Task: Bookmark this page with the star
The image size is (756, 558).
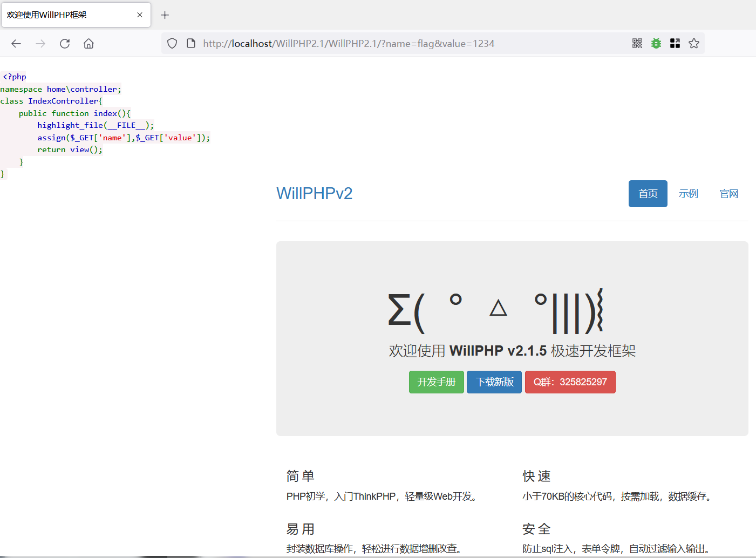Action: [x=694, y=43]
